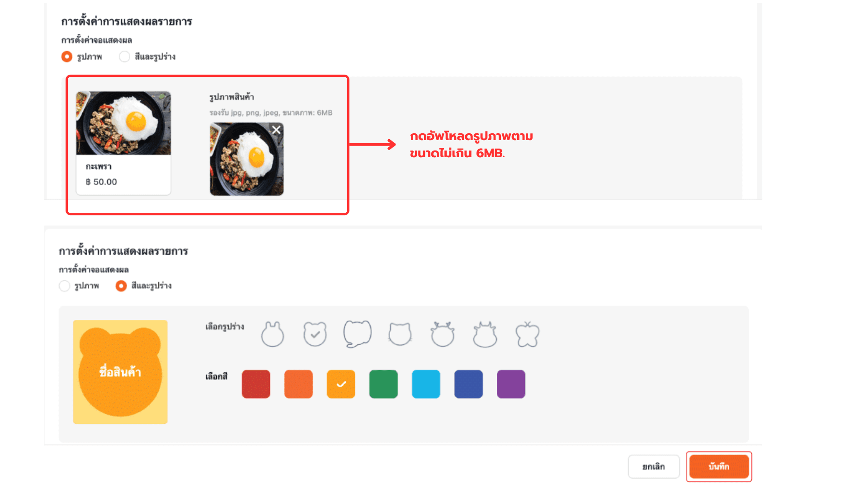Choose the cow shape icon
This screenshot has width=868, height=488.
tap(485, 334)
